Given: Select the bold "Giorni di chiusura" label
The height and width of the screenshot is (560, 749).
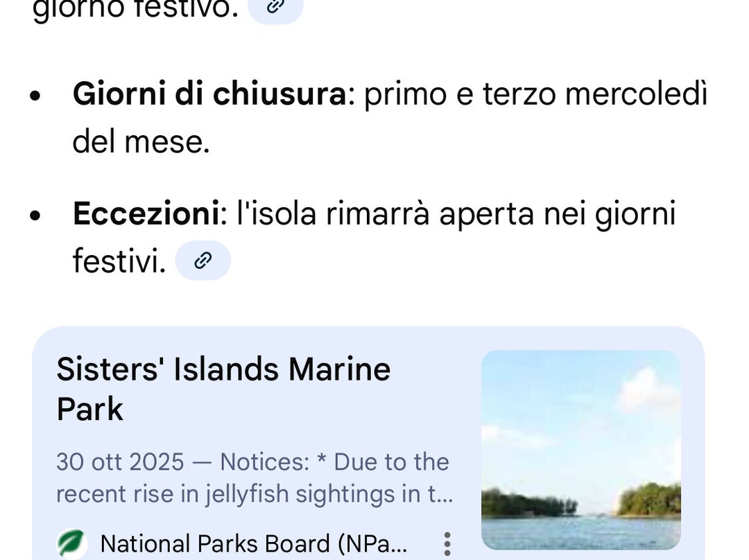Looking at the screenshot, I should [209, 94].
